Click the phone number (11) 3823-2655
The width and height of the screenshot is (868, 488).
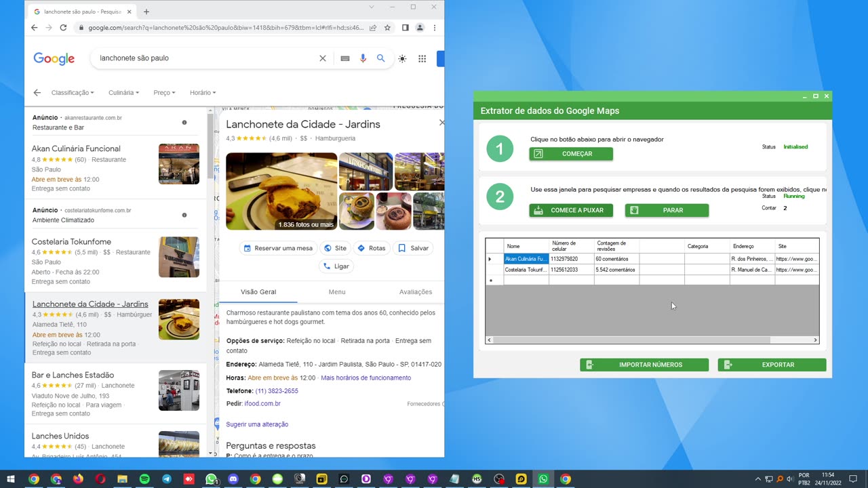(277, 391)
